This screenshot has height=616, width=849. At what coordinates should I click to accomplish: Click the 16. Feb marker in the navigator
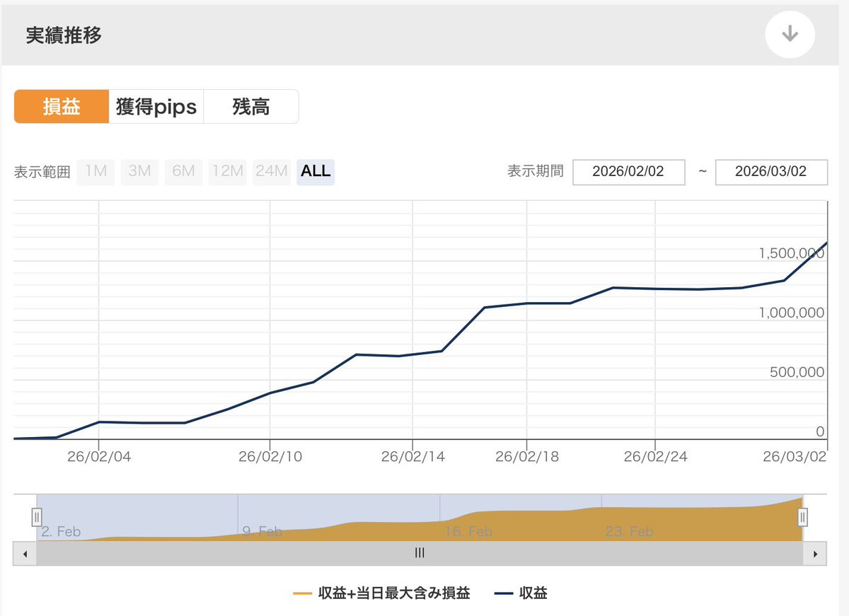click(x=468, y=531)
